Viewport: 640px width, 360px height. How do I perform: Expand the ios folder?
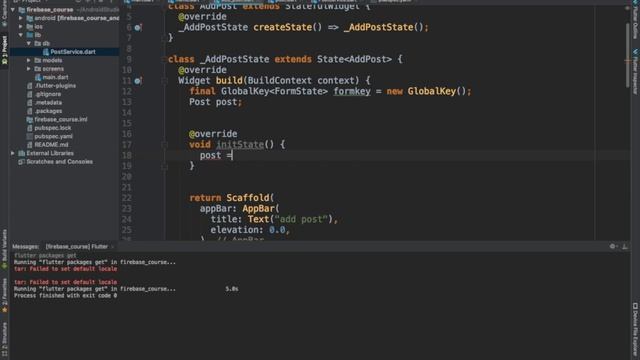pos(21,27)
